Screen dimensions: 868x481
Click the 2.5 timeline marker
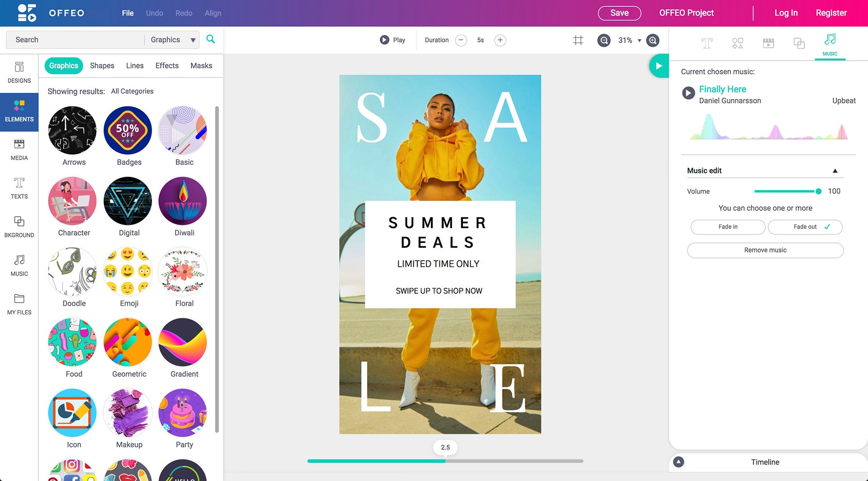pos(445,447)
